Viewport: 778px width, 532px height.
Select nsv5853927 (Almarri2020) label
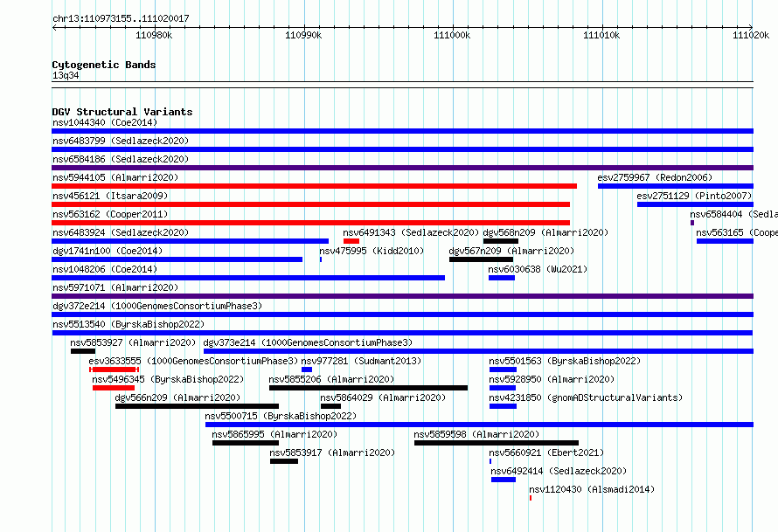click(x=133, y=342)
